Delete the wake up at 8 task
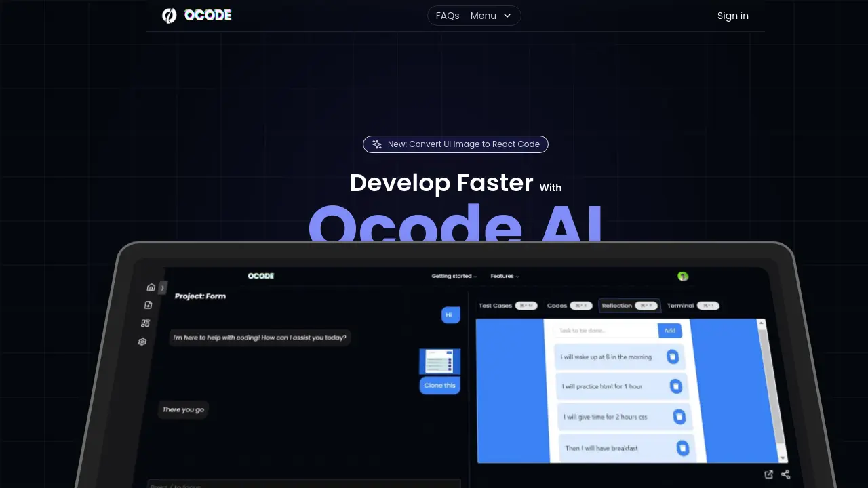 click(672, 357)
